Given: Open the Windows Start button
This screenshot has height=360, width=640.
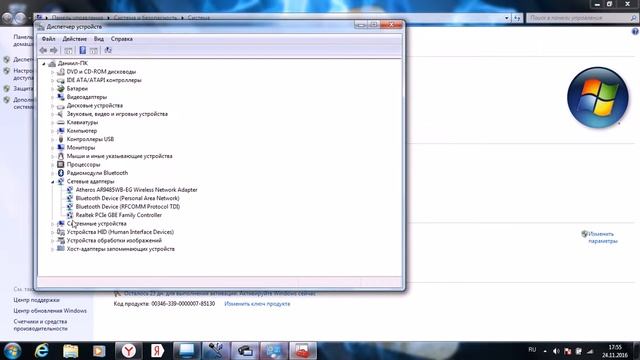Looking at the screenshot, I should click(x=12, y=351).
